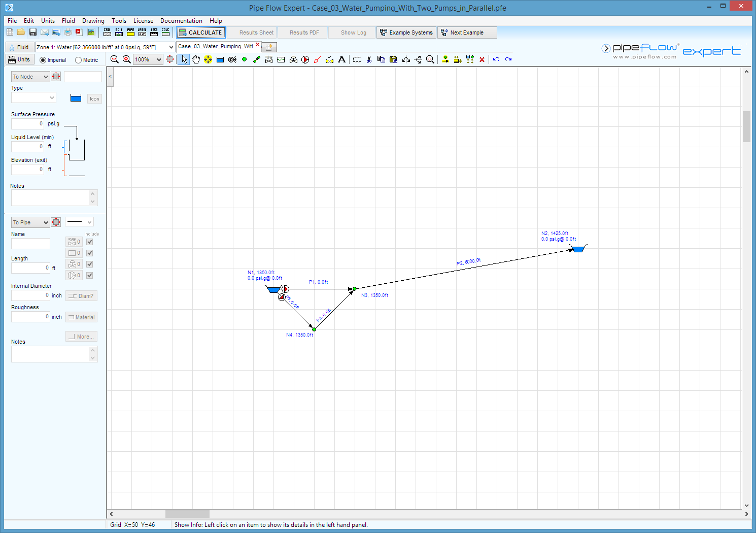The image size is (756, 533).
Task: Open the Units menu
Action: pyautogui.click(x=48, y=21)
